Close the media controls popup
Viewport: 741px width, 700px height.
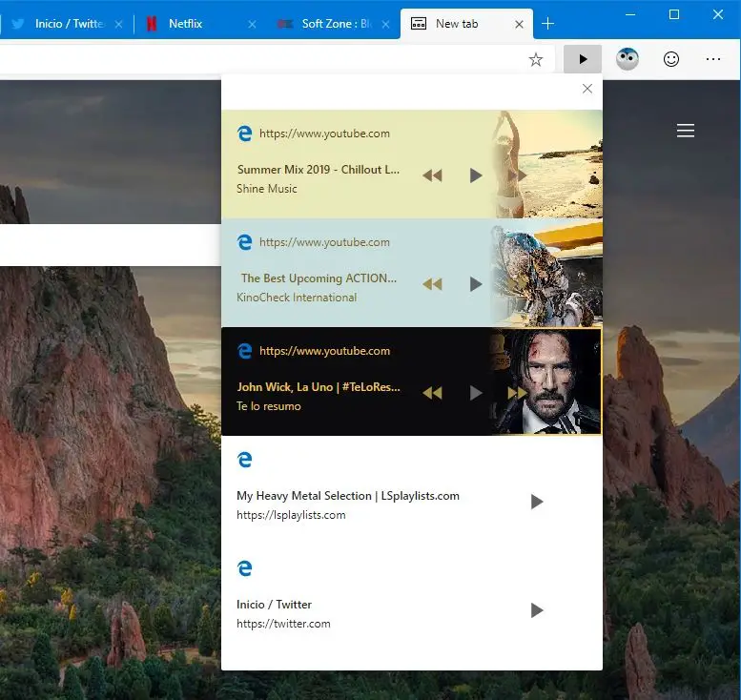coord(587,89)
